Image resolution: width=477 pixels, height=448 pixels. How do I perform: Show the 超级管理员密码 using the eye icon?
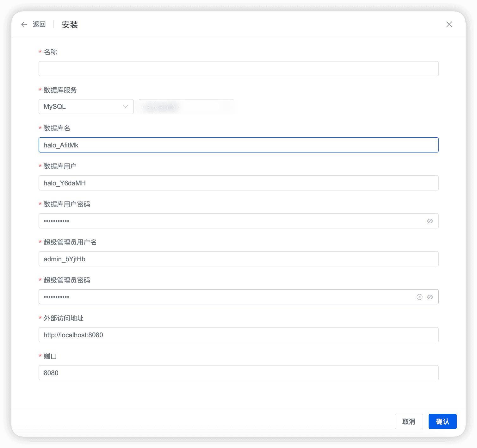(430, 297)
